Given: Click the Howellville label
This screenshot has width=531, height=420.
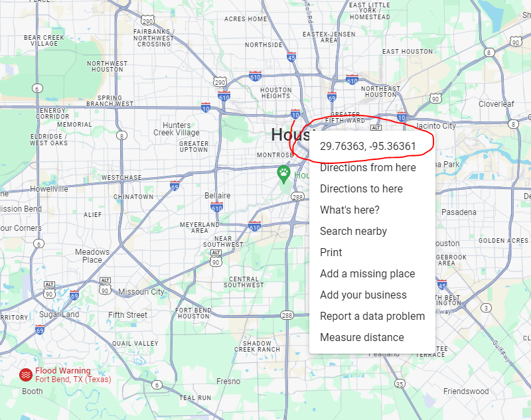Looking at the screenshot, I should pos(48,189).
